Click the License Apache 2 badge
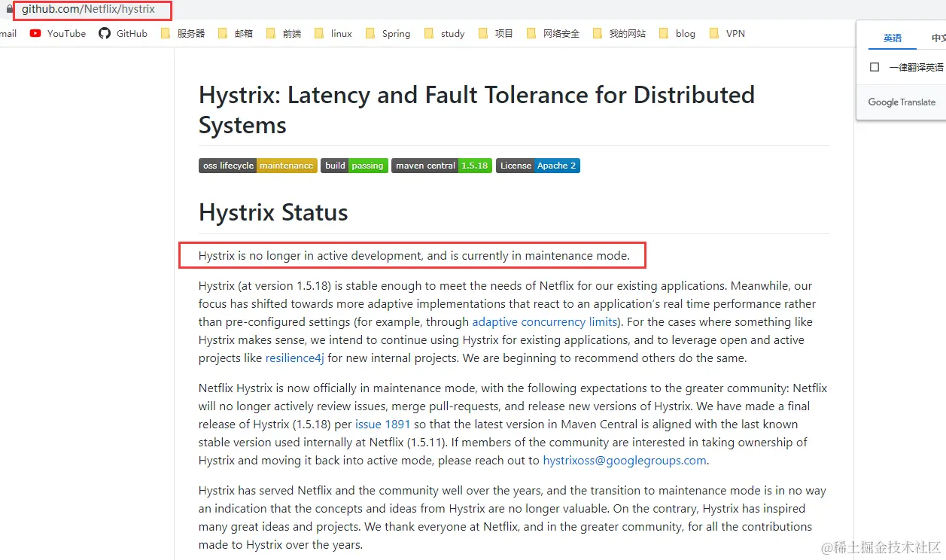946x560 pixels. point(538,166)
